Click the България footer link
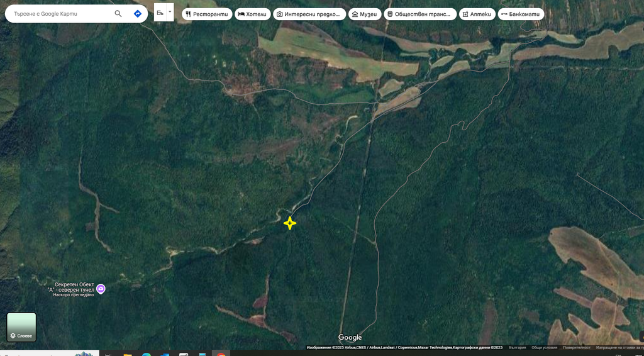The width and height of the screenshot is (644, 356). click(x=517, y=347)
